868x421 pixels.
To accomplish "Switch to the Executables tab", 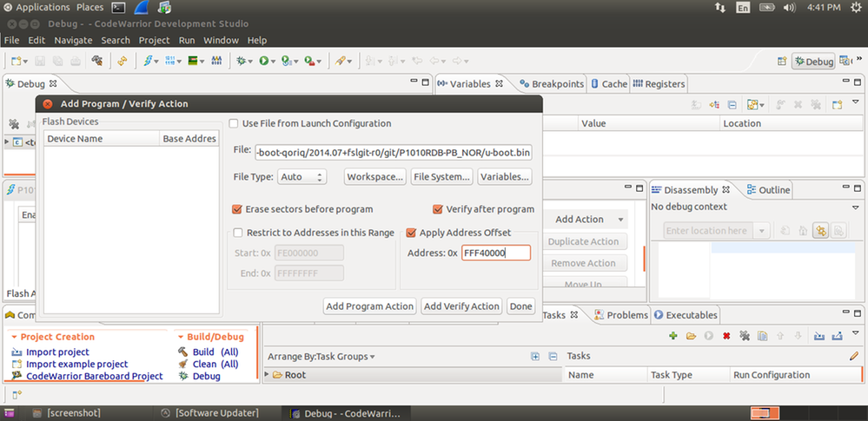I will click(686, 315).
